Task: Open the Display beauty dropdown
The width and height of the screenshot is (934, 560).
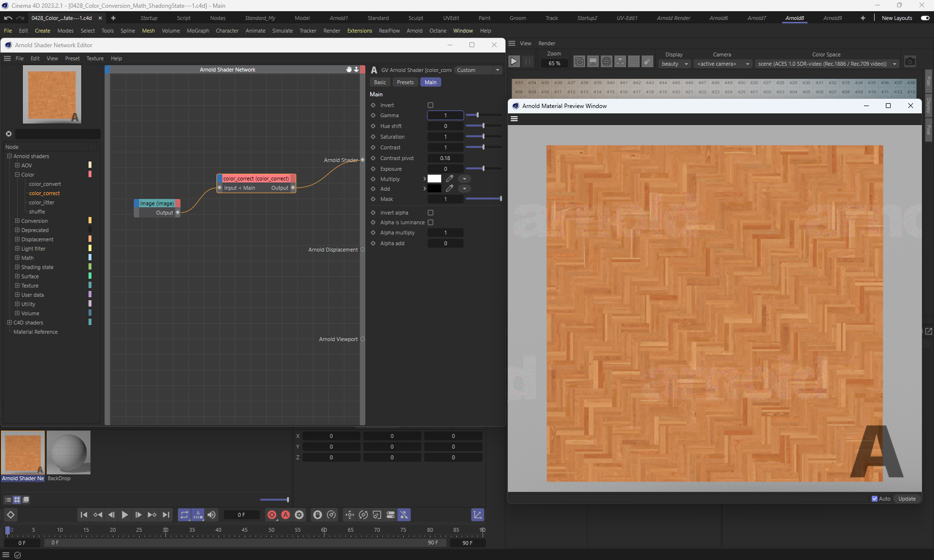Action: click(675, 64)
